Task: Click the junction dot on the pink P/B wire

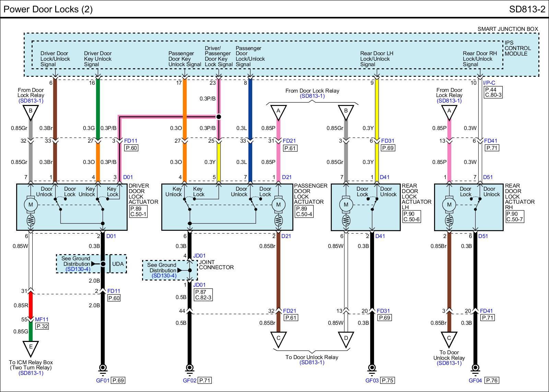Action: 218,117
